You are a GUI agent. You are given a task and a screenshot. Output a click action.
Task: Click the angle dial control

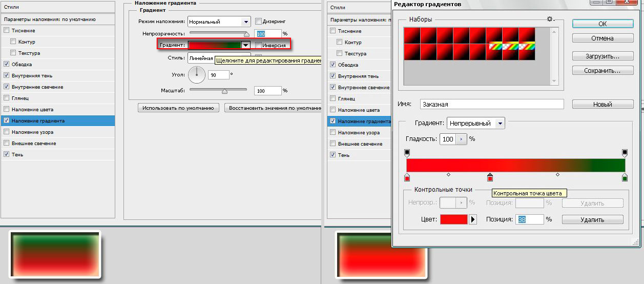(x=196, y=75)
